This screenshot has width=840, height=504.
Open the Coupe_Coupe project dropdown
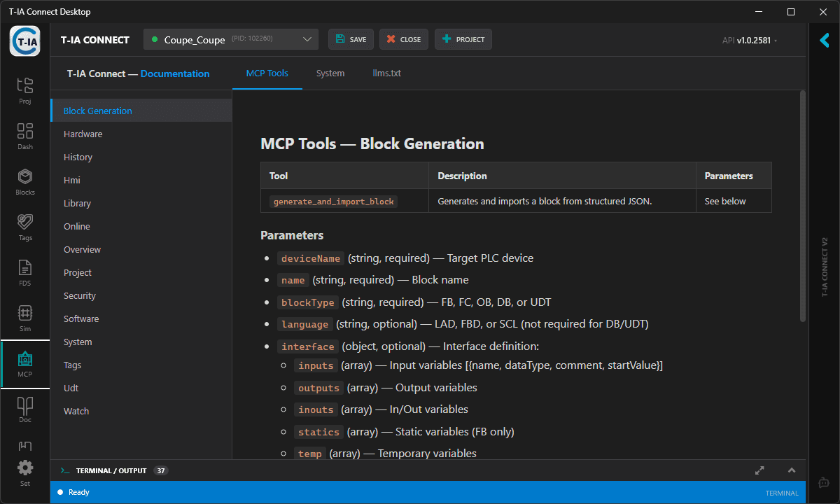230,39
